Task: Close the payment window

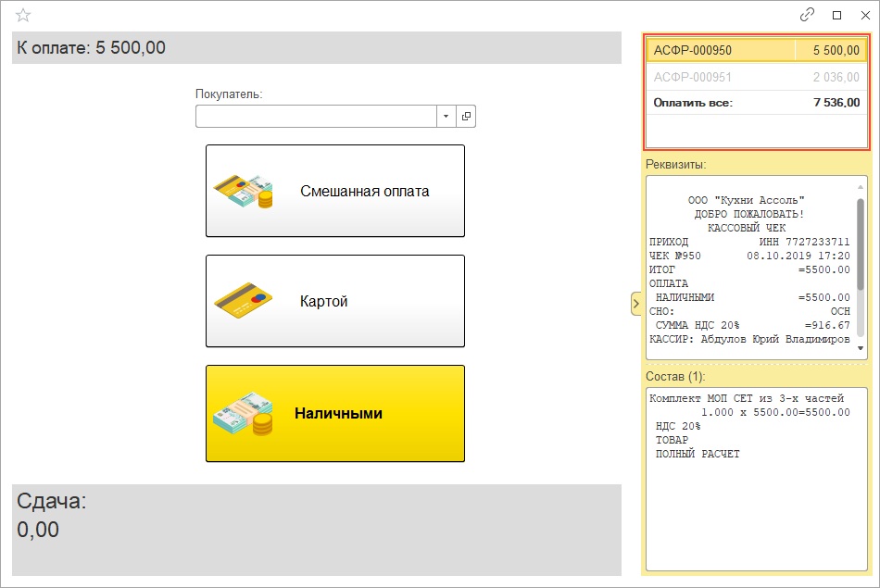Action: tap(865, 15)
